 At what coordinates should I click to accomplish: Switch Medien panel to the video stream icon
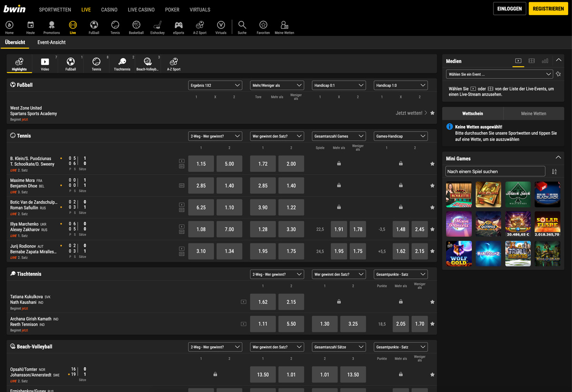tap(518, 61)
